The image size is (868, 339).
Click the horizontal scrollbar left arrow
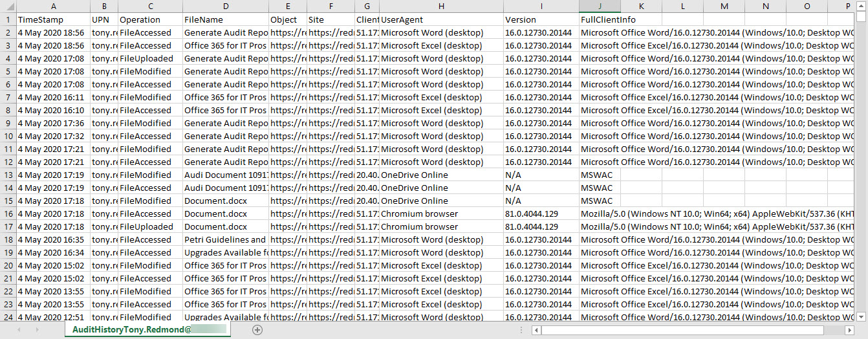(x=536, y=330)
